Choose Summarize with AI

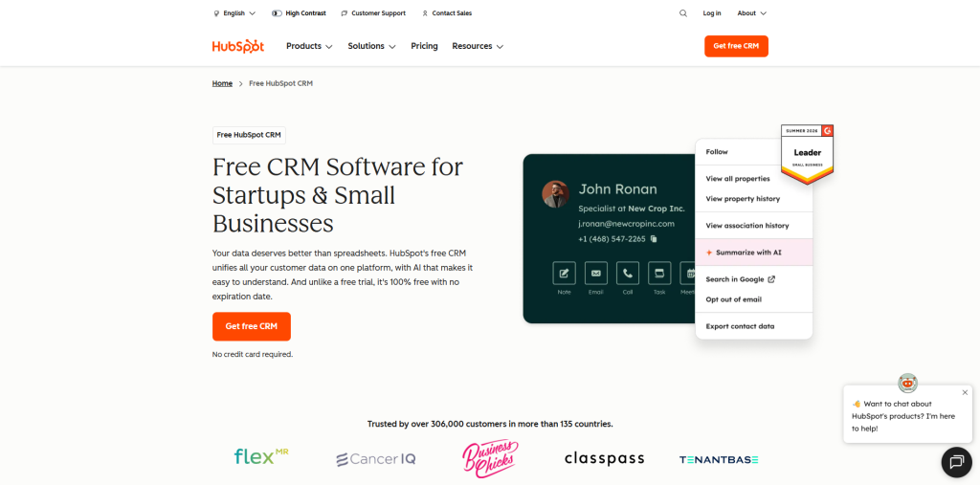coord(753,253)
